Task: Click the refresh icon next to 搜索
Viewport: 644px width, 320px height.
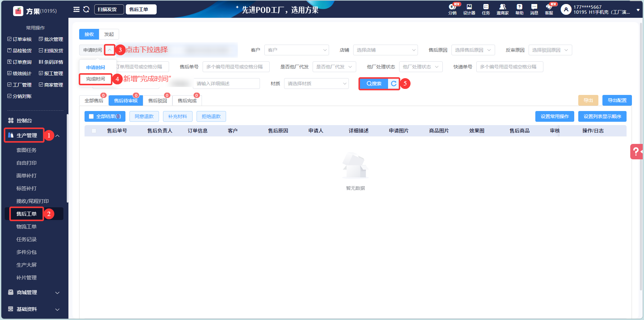Action: (x=393, y=84)
